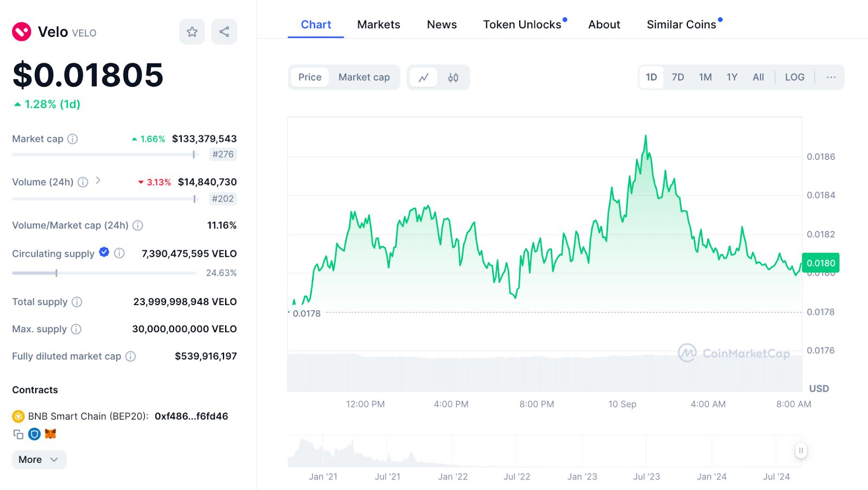Click the blue shield wallet icon
Screen dimensions: 868x490
pyautogui.click(x=35, y=434)
